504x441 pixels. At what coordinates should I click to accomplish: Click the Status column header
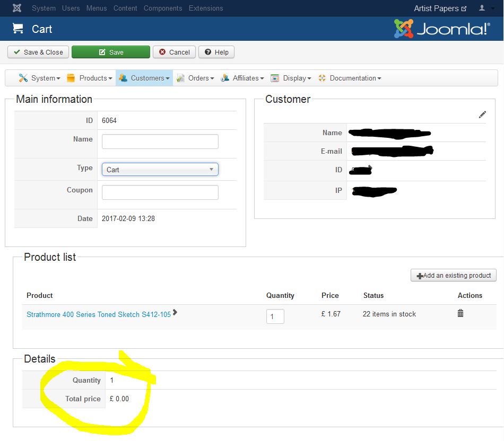click(x=373, y=295)
